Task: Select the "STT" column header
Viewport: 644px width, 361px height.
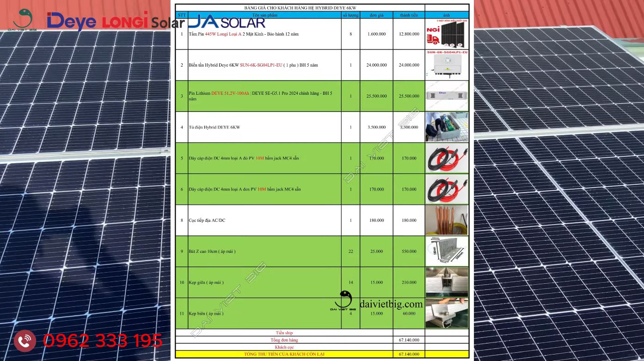Action: tap(182, 15)
